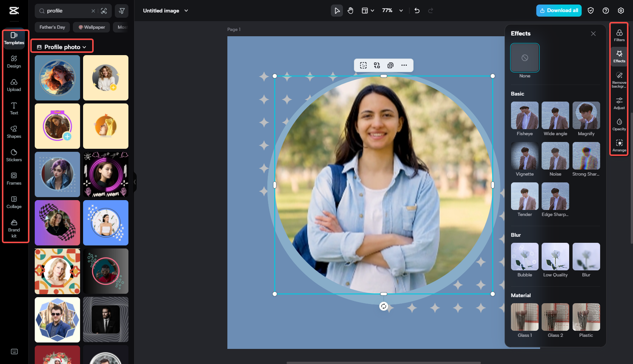The image size is (633, 364).
Task: Select the purple-haired girl profile template
Action: point(57,174)
